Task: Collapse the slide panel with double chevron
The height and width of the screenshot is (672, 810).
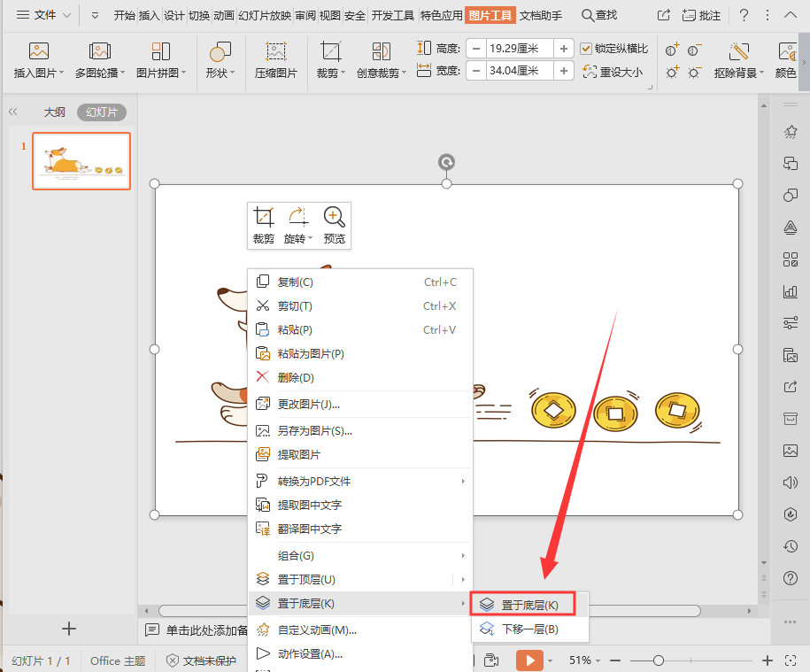Action: pyautogui.click(x=13, y=112)
